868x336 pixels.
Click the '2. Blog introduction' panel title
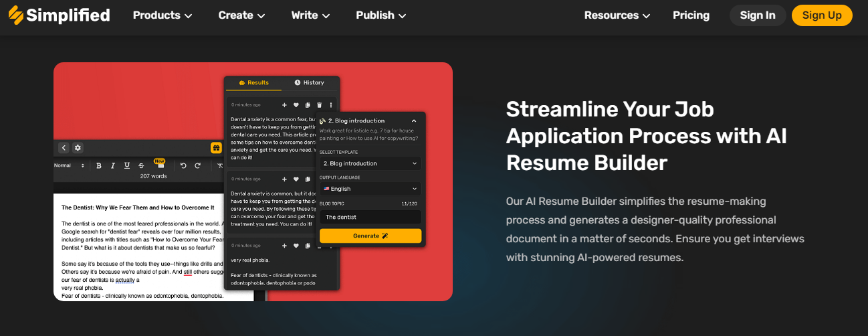(356, 121)
